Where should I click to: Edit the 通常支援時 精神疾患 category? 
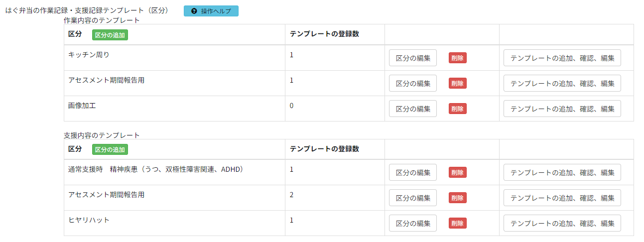point(412,172)
